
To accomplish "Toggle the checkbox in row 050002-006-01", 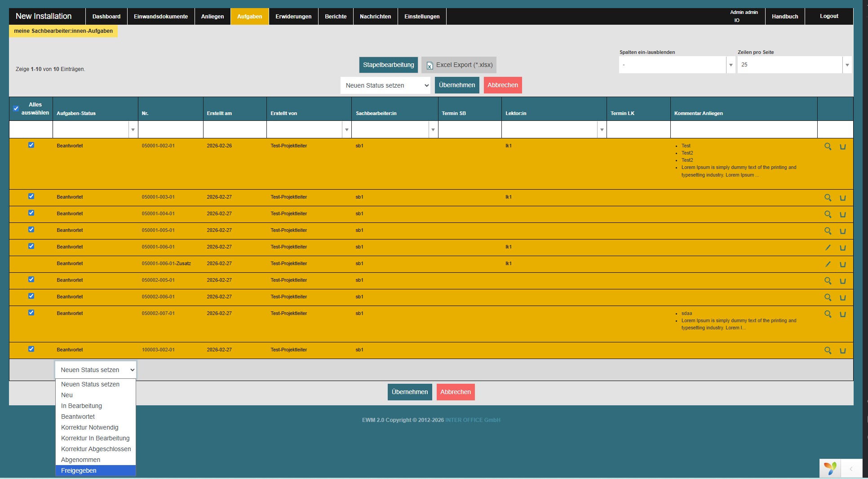I will (31, 296).
